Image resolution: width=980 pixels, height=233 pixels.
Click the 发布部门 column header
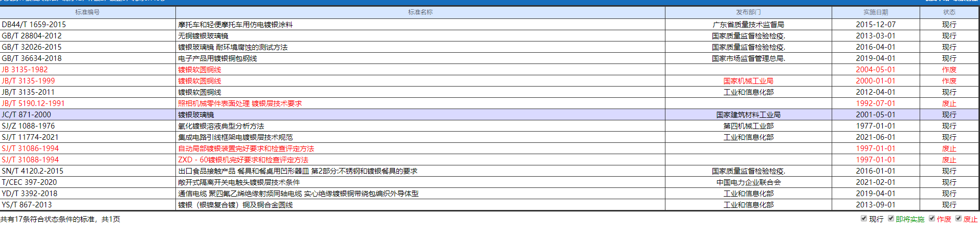pos(748,12)
